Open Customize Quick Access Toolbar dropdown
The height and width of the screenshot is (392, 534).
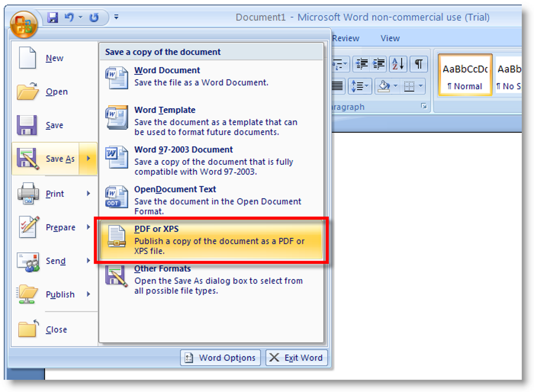[116, 17]
